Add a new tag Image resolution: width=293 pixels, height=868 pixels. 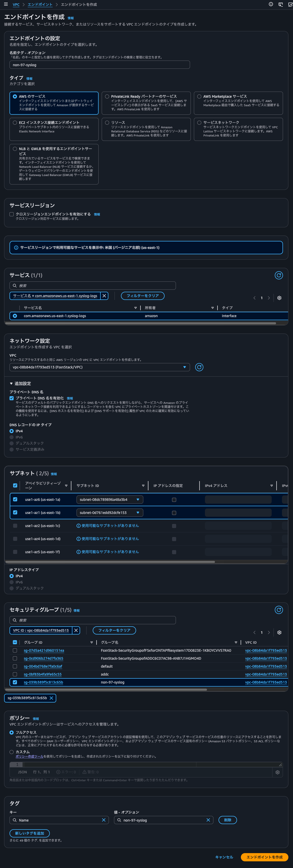(30, 833)
